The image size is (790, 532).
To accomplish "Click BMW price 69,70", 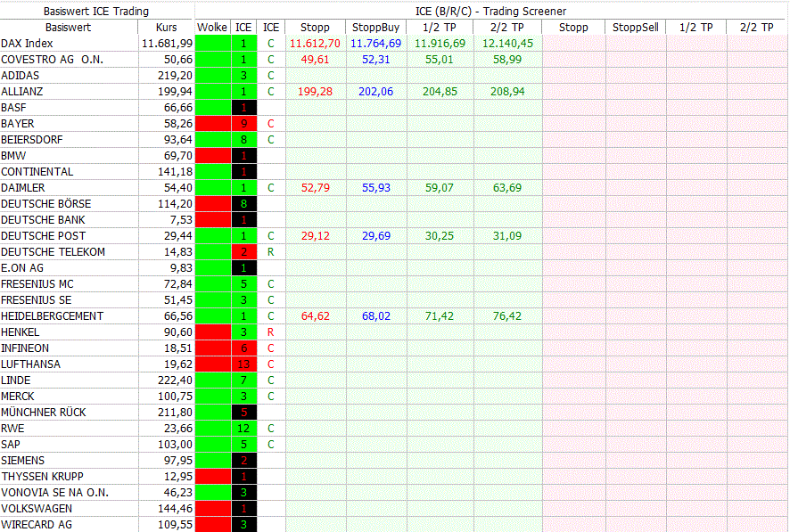I will pos(178,156).
